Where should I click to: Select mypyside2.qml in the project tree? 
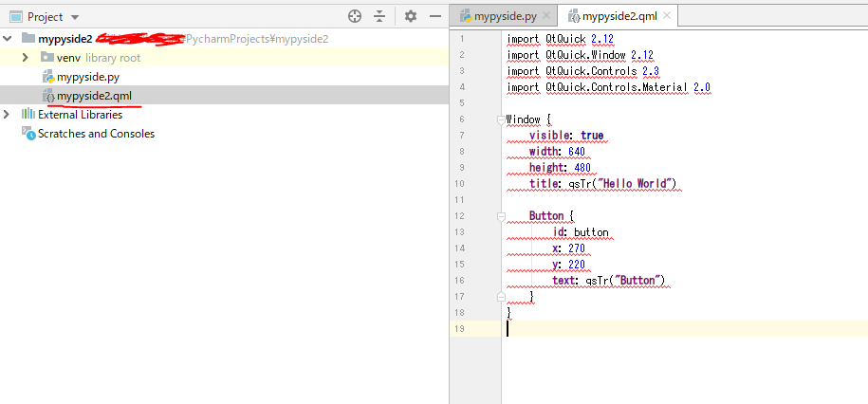click(94, 96)
